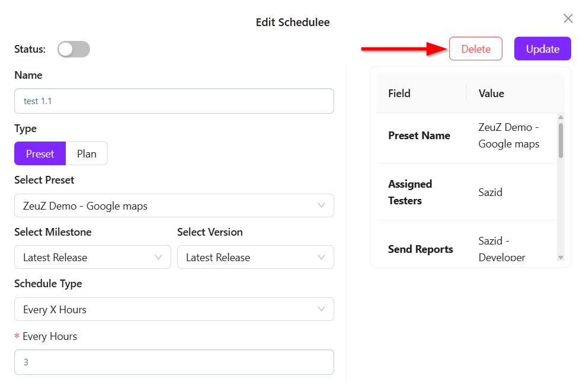Click the Every Hours input field
Viewport: 586px width, 392px height.
click(174, 362)
